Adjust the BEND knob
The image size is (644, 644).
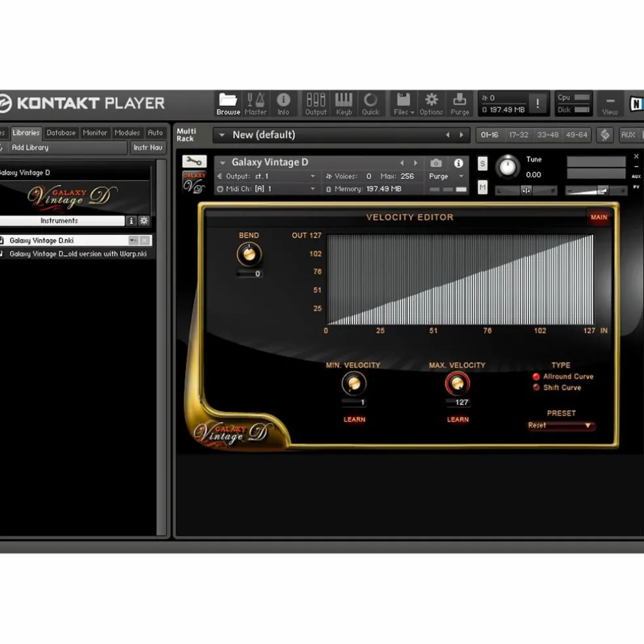249,255
